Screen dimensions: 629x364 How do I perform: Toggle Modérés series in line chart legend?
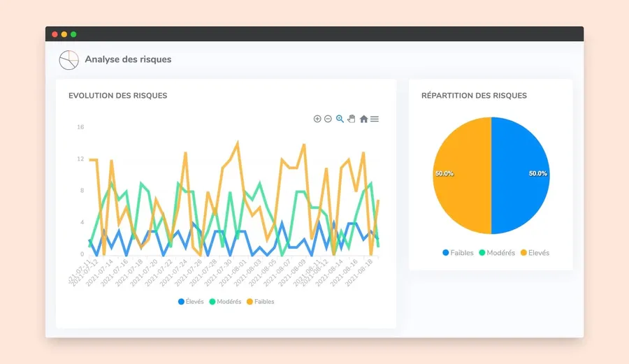(x=225, y=301)
